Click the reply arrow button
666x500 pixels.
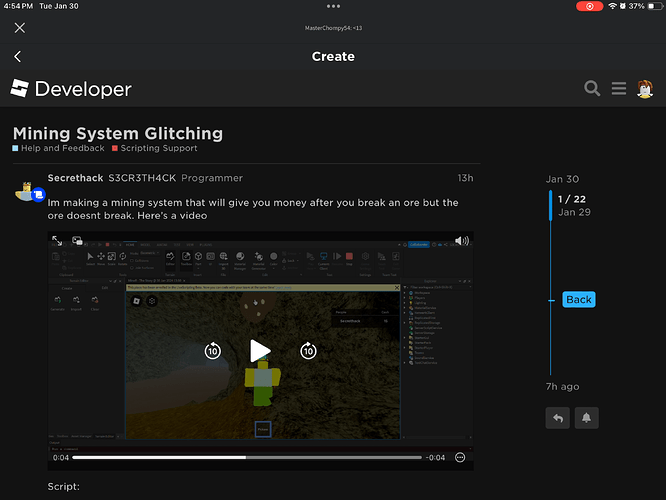[x=558, y=417]
